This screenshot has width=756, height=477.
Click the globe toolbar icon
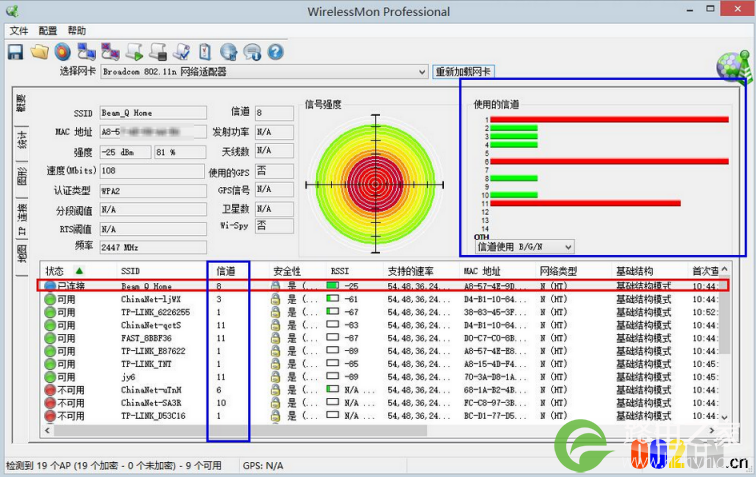click(x=229, y=52)
